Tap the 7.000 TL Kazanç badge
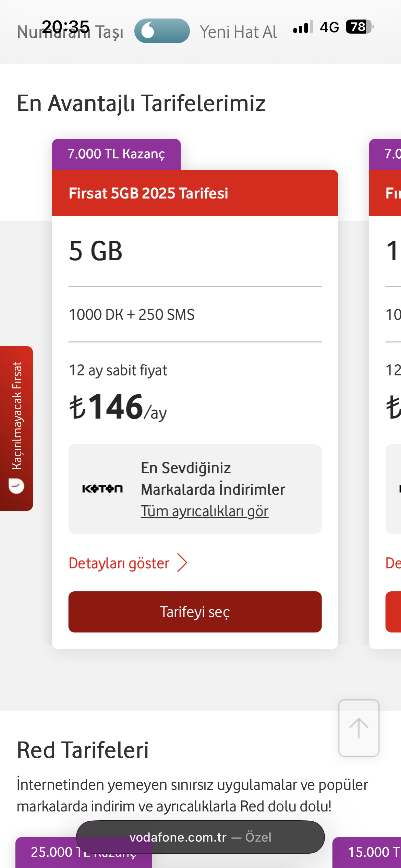The image size is (401, 868). tap(116, 154)
